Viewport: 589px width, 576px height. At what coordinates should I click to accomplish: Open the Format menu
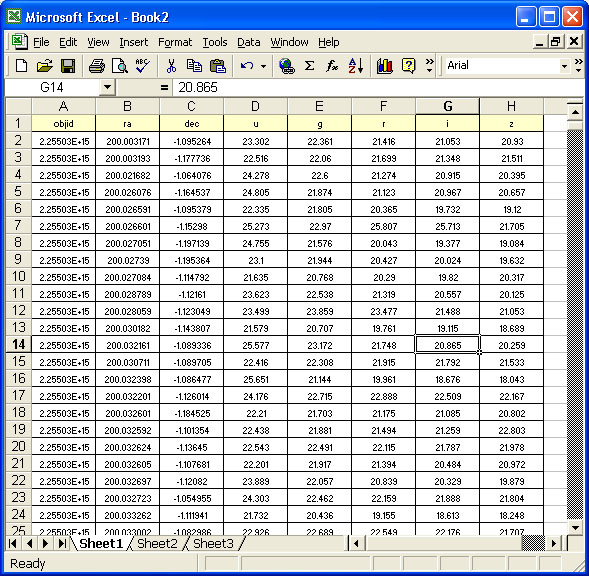point(175,42)
